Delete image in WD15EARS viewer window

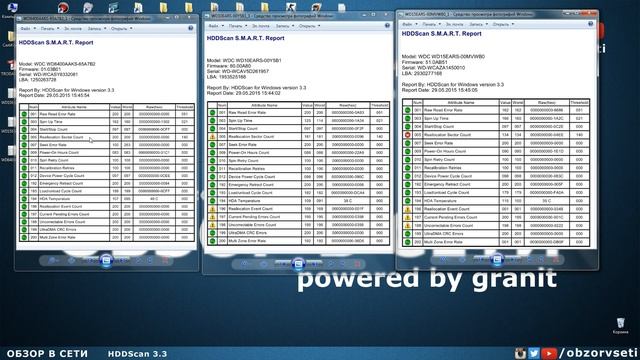[556, 259]
